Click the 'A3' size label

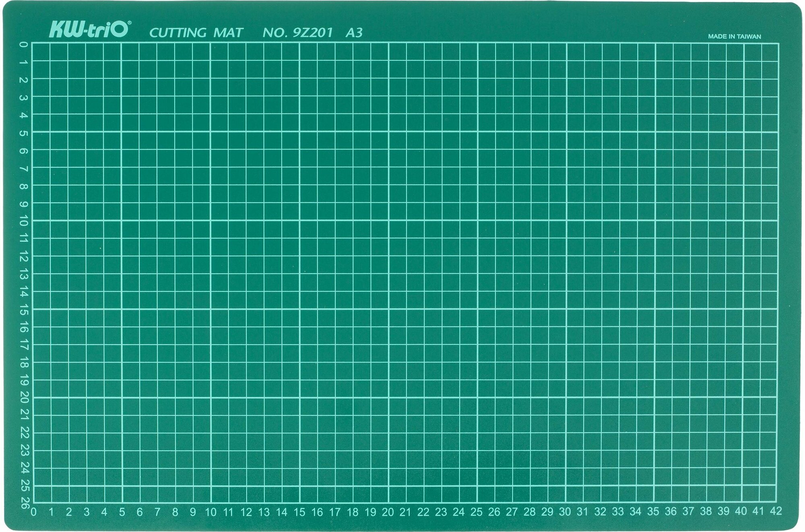[354, 32]
